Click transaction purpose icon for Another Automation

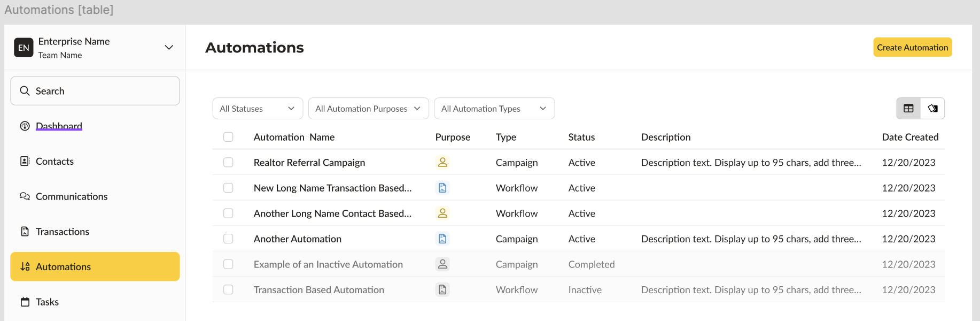click(442, 239)
